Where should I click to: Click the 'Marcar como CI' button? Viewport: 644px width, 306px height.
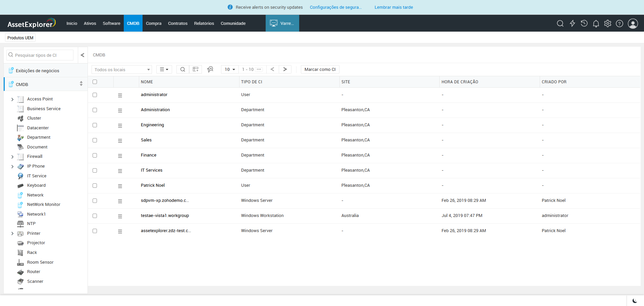320,70
